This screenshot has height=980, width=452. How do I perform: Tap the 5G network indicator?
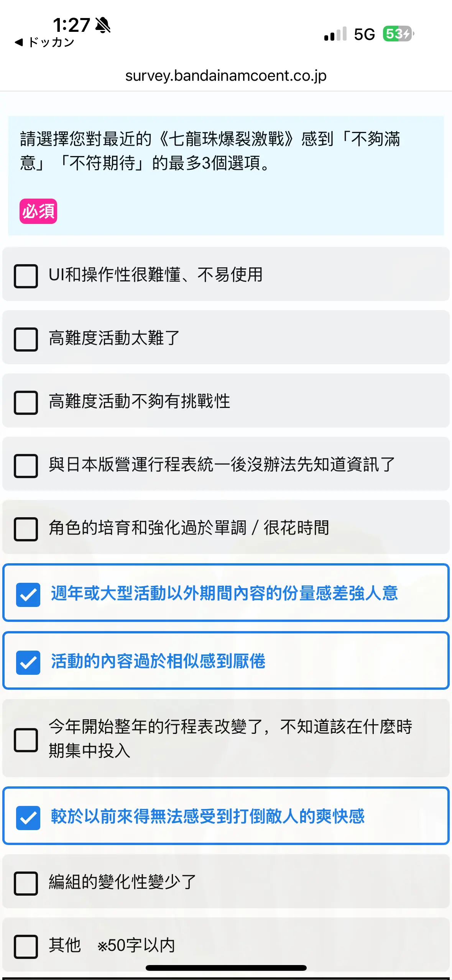click(364, 34)
